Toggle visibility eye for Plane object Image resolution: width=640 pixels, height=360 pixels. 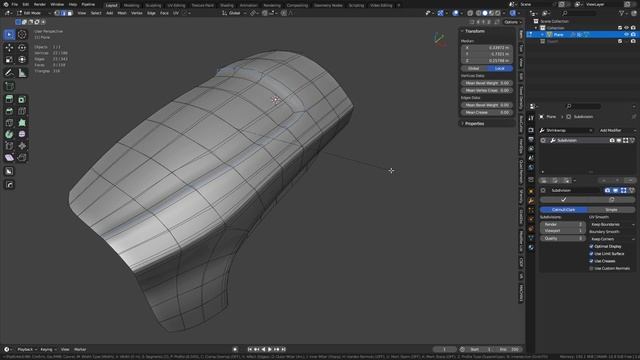pos(627,35)
